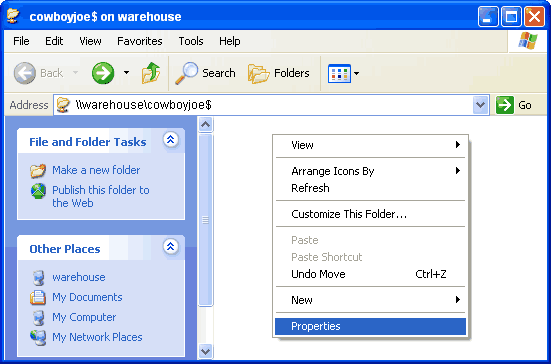The height and width of the screenshot is (364, 551).
Task: Open the My Documents link
Action: [87, 298]
